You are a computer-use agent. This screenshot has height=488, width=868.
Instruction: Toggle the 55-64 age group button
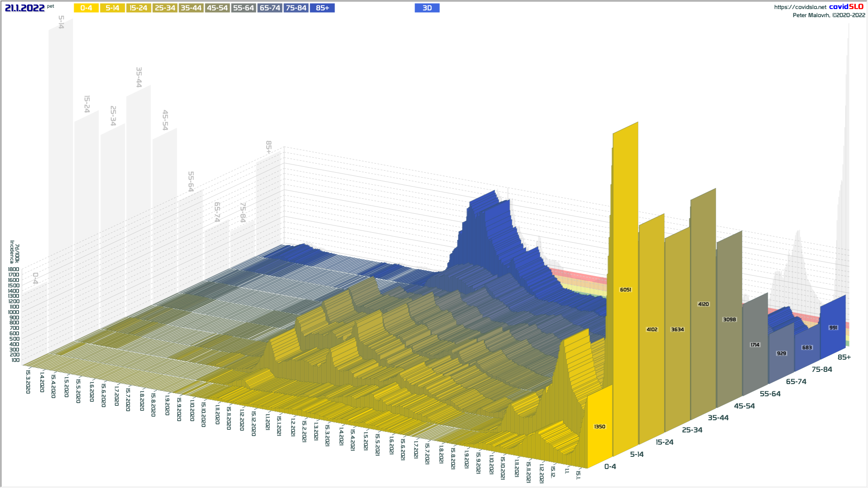tap(244, 8)
